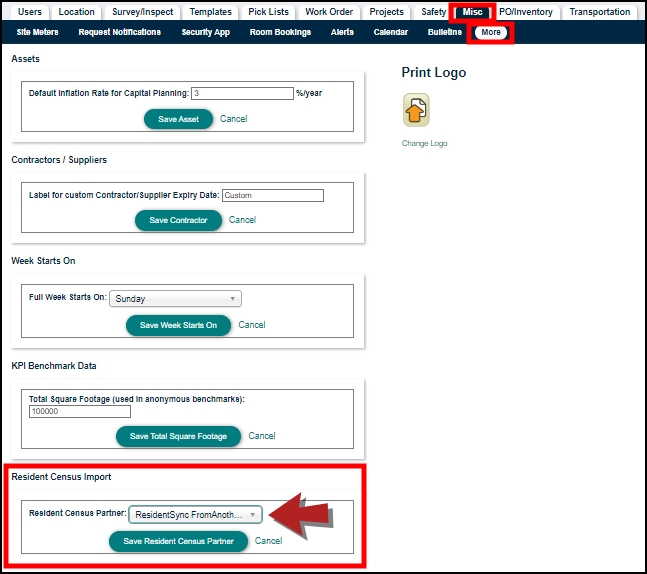
Task: Open the More submenu item
Action: click(x=490, y=32)
